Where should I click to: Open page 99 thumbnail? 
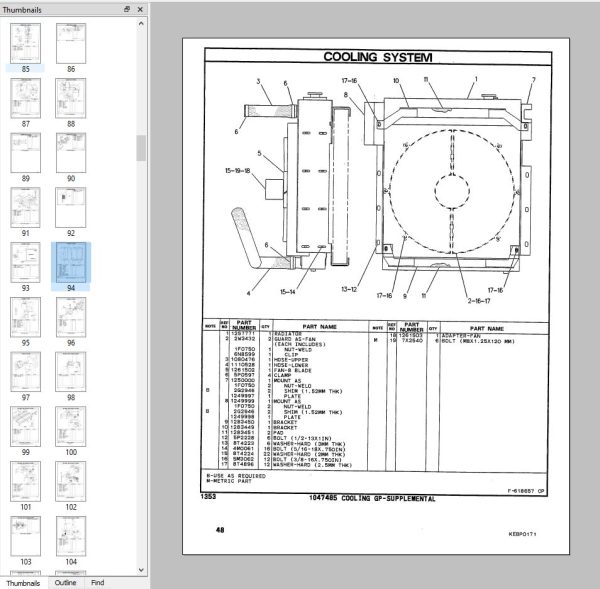(25, 426)
